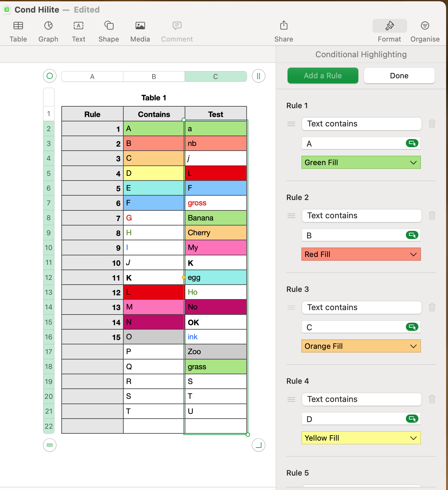Select the cell containing Cherry

(216, 233)
